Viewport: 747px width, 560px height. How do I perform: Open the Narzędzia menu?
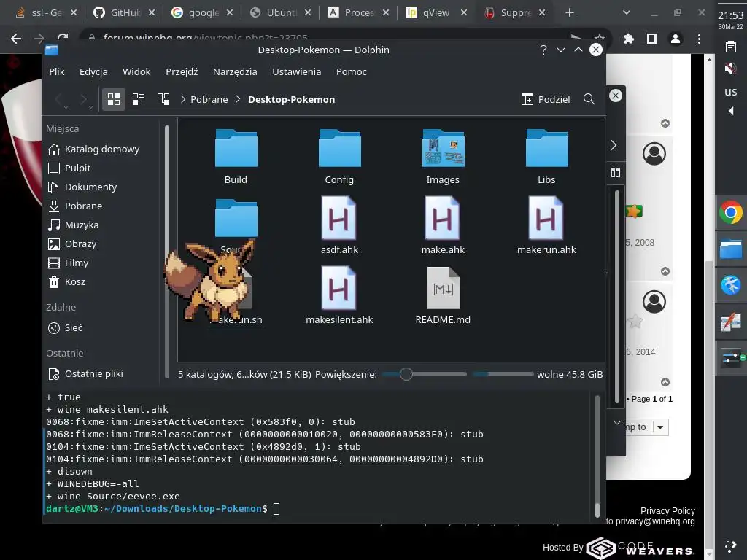235,71
